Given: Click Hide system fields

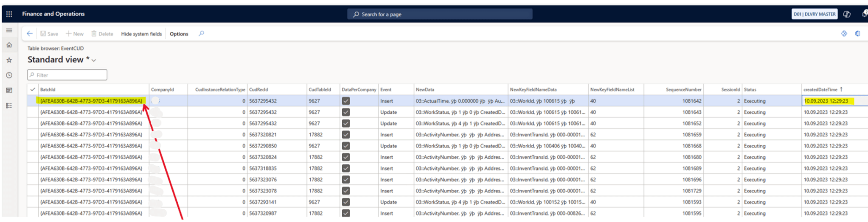Looking at the screenshot, I should tap(141, 34).
